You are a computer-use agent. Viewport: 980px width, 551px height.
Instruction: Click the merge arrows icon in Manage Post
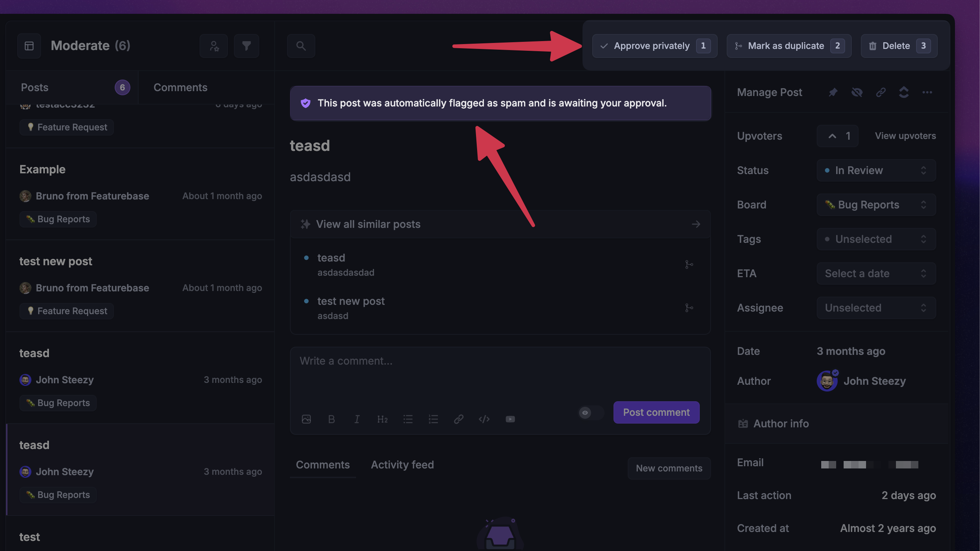[904, 92]
